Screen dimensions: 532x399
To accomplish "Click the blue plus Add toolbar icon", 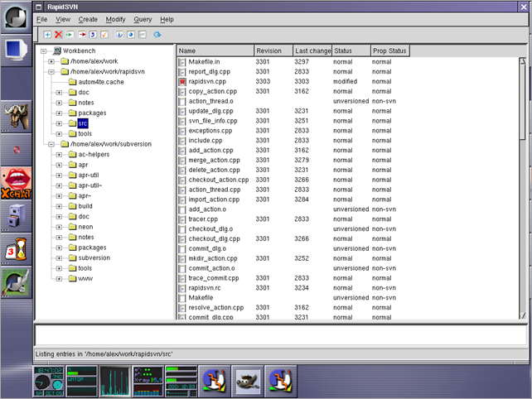I will tap(48, 35).
